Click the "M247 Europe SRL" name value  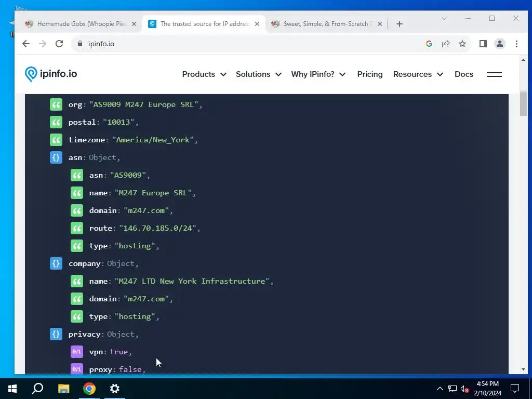153,193
